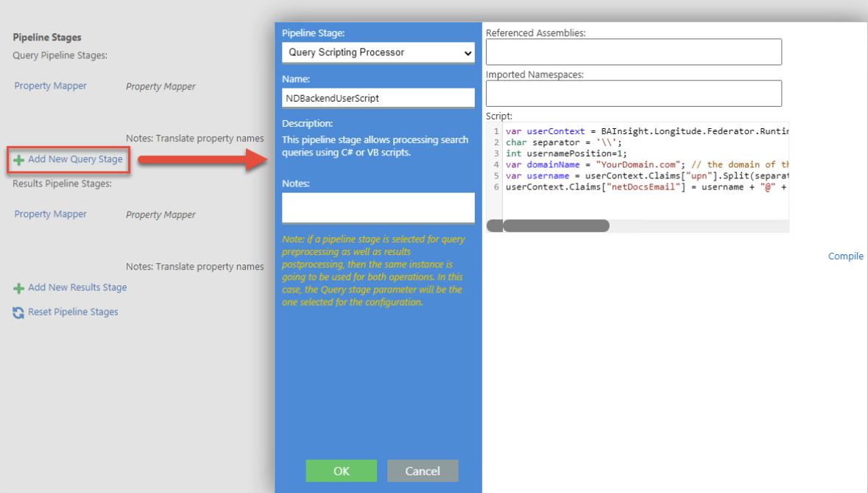Click the Compile link
This screenshot has width=868, height=493.
click(x=845, y=256)
